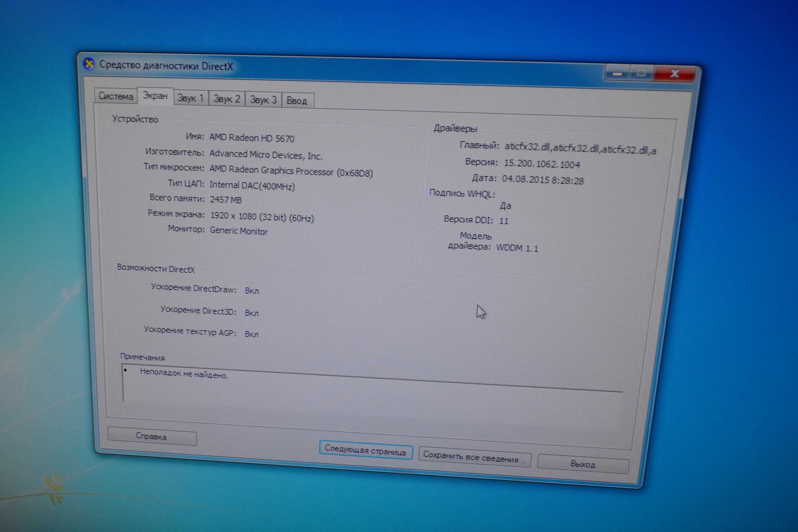Screen dimensions: 798x532
Task: Open the Звук 1 tab
Action: pos(191,98)
